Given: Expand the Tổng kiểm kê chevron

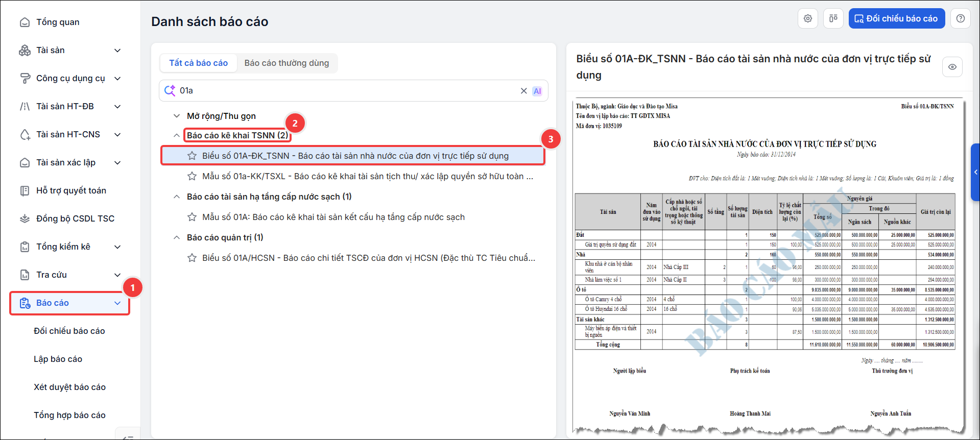Looking at the screenshot, I should point(117,247).
